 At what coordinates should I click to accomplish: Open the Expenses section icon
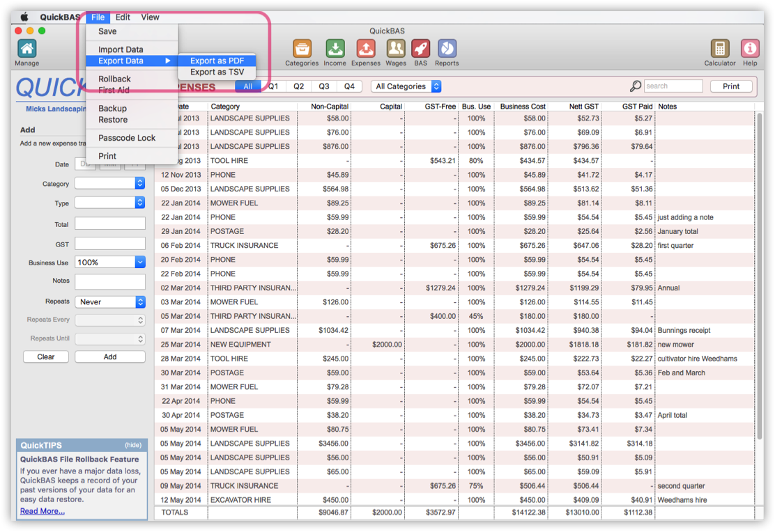(365, 47)
